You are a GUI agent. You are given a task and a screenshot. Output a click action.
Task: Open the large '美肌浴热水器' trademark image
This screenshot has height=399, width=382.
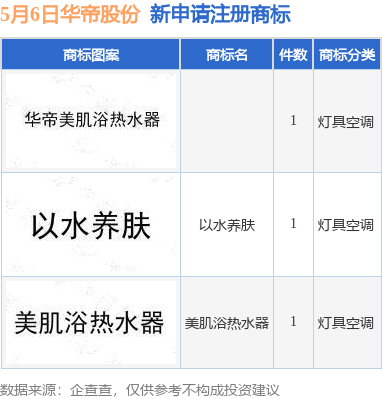[x=91, y=322]
